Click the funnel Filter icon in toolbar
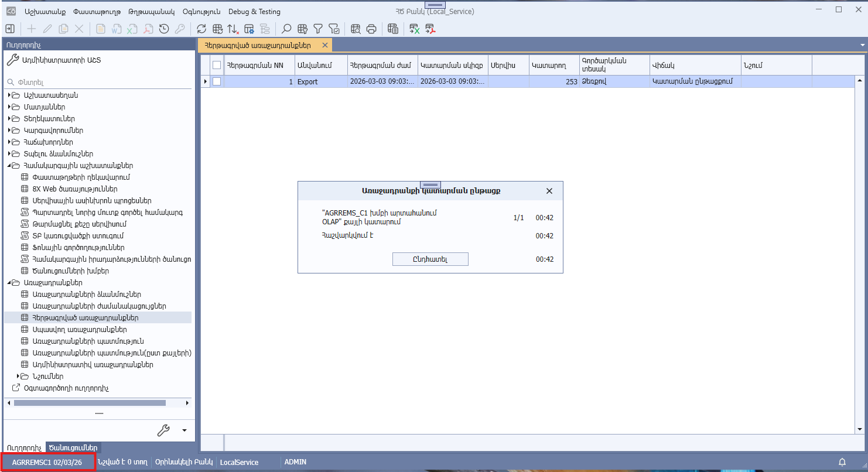This screenshot has width=868, height=472. pos(318,29)
